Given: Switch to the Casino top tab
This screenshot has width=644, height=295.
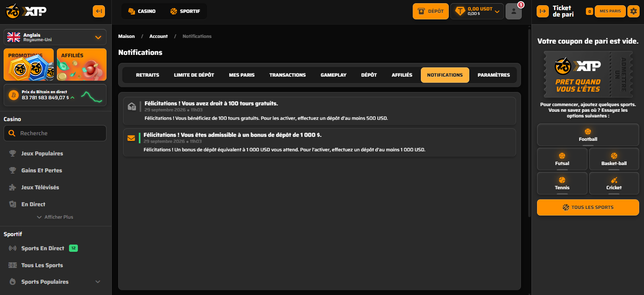Looking at the screenshot, I should click(x=142, y=11).
